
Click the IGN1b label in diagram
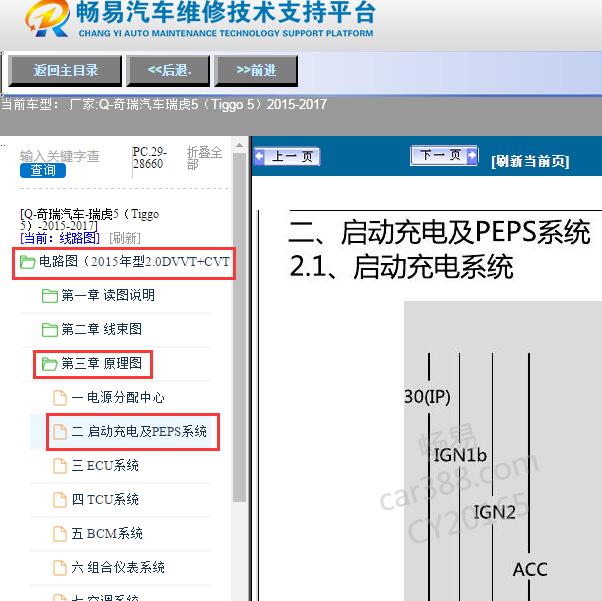coord(460,455)
